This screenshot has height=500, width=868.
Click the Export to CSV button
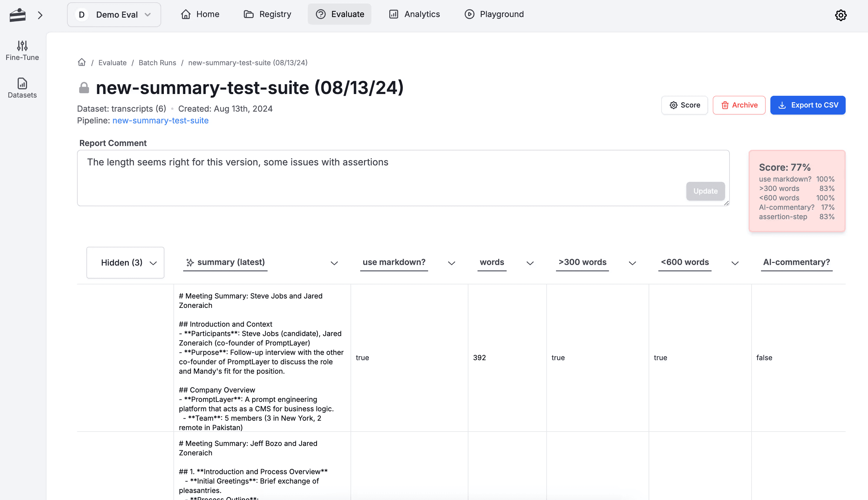[x=807, y=105]
